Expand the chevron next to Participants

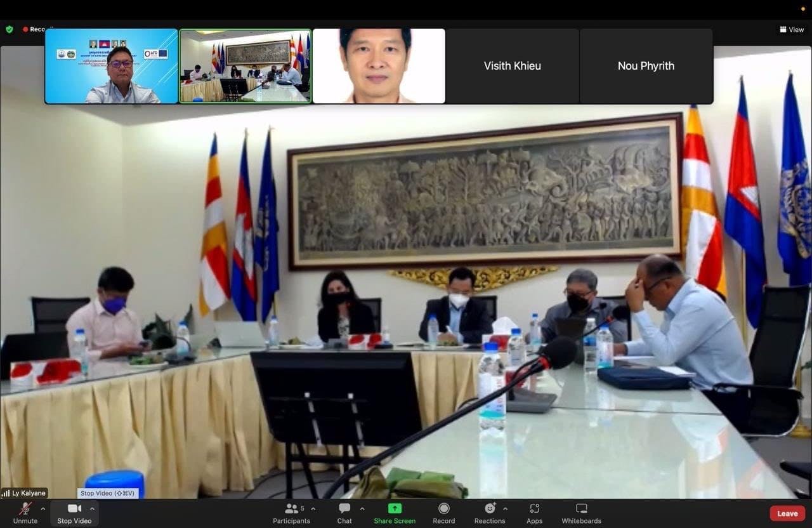[313, 508]
